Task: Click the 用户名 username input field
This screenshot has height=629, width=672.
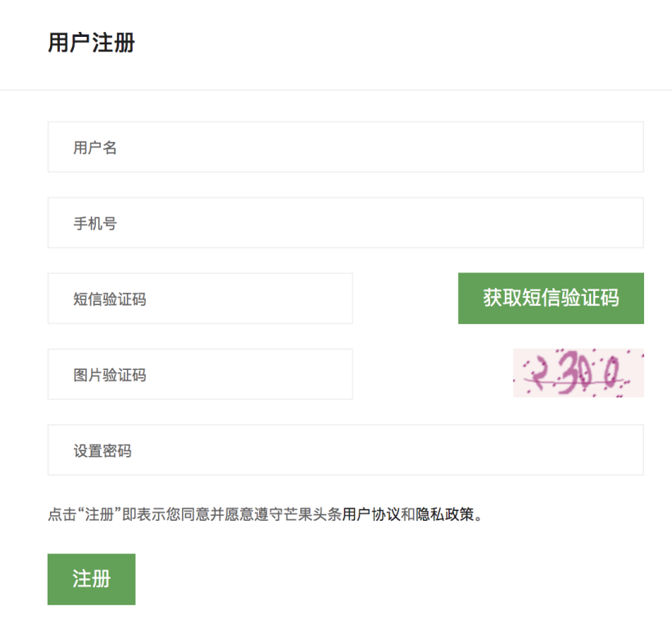Action: (x=346, y=147)
